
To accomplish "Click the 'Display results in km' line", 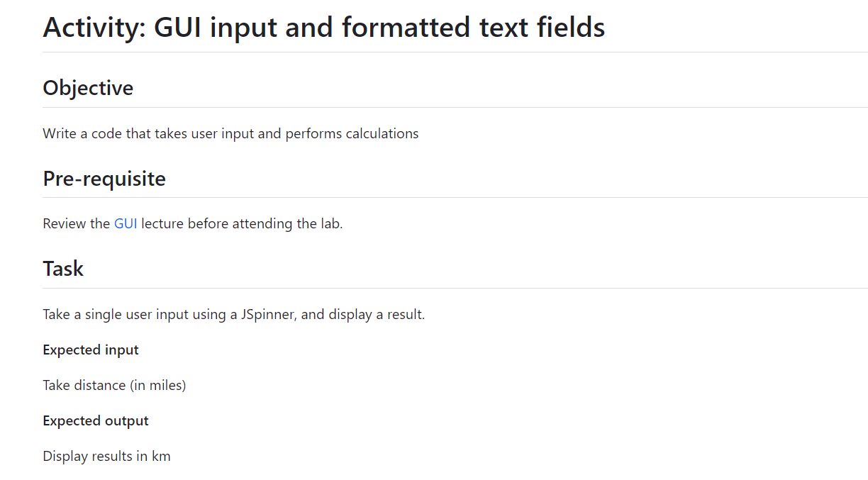I will (x=106, y=457).
